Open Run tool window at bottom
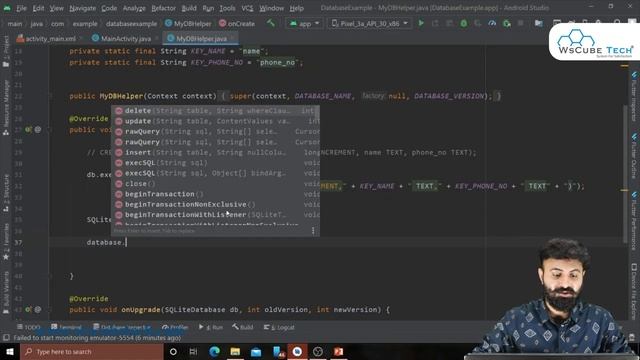Screen dimensions: 640x360 tap(211, 327)
